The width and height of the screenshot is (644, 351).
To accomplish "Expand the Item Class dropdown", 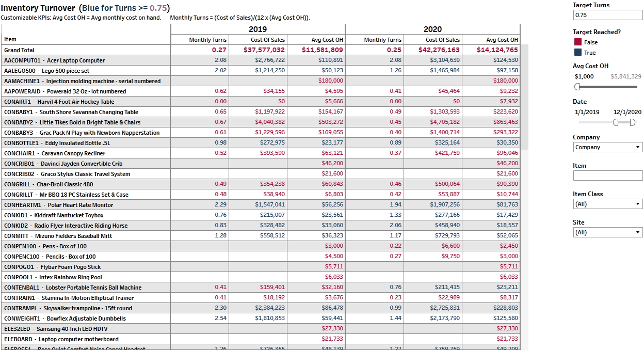I will (607, 204).
